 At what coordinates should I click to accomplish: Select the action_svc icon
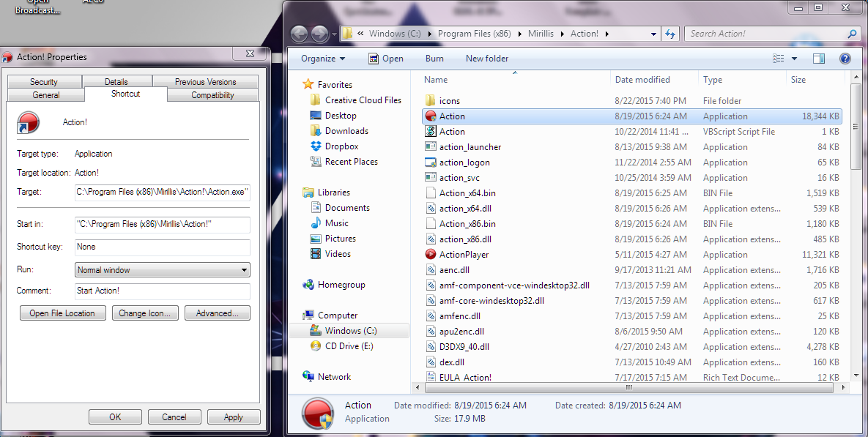point(431,178)
